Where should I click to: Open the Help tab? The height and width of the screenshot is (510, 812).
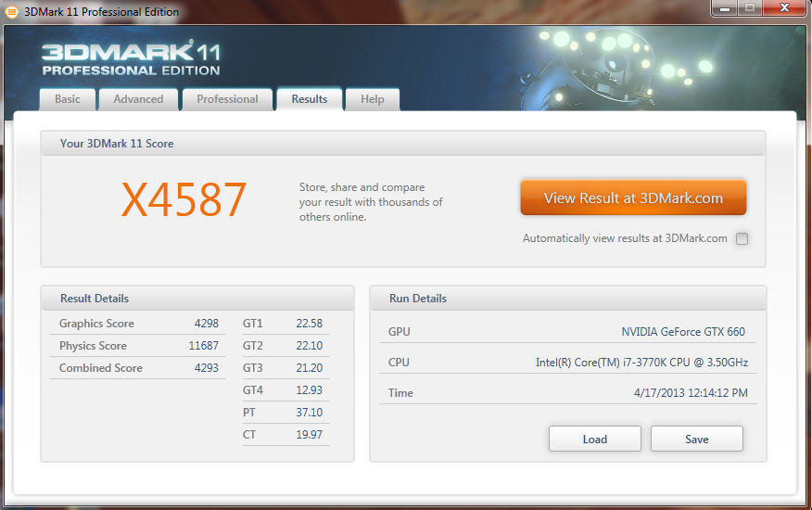(373, 99)
